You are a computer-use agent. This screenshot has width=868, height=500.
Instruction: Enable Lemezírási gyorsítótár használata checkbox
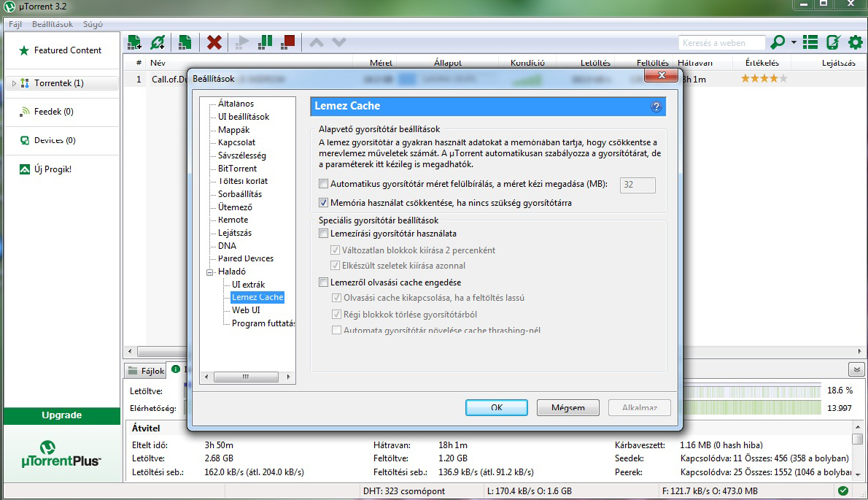323,233
